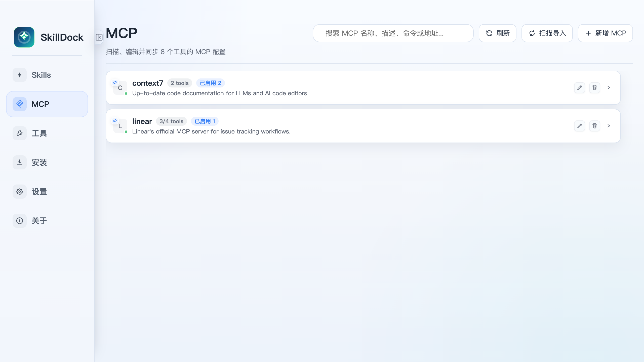The height and width of the screenshot is (362, 644).
Task: Click the MCP page heading
Action: tap(122, 33)
